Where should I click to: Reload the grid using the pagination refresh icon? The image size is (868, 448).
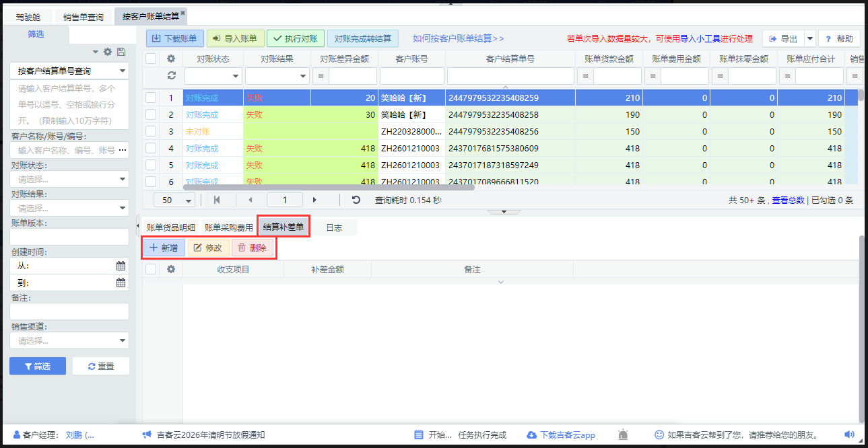pos(356,200)
